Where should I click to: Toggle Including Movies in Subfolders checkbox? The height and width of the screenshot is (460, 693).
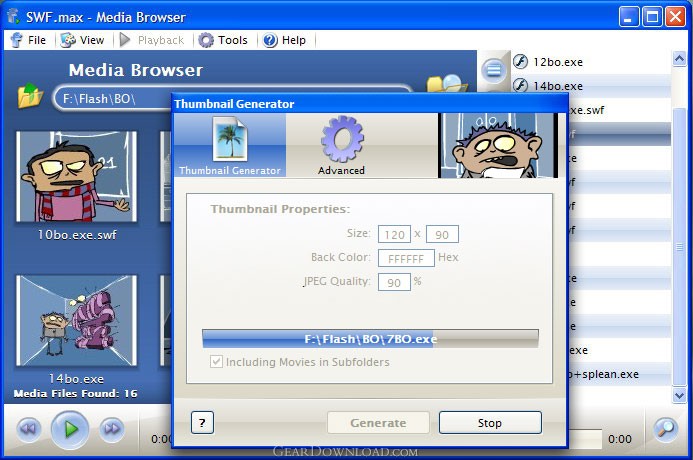pyautogui.click(x=216, y=362)
